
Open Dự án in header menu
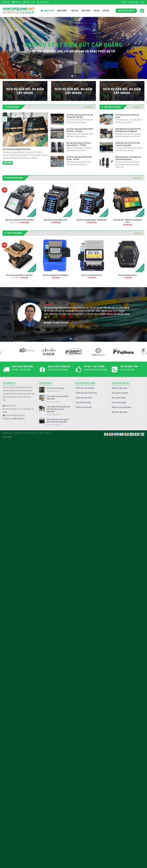tap(96, 11)
